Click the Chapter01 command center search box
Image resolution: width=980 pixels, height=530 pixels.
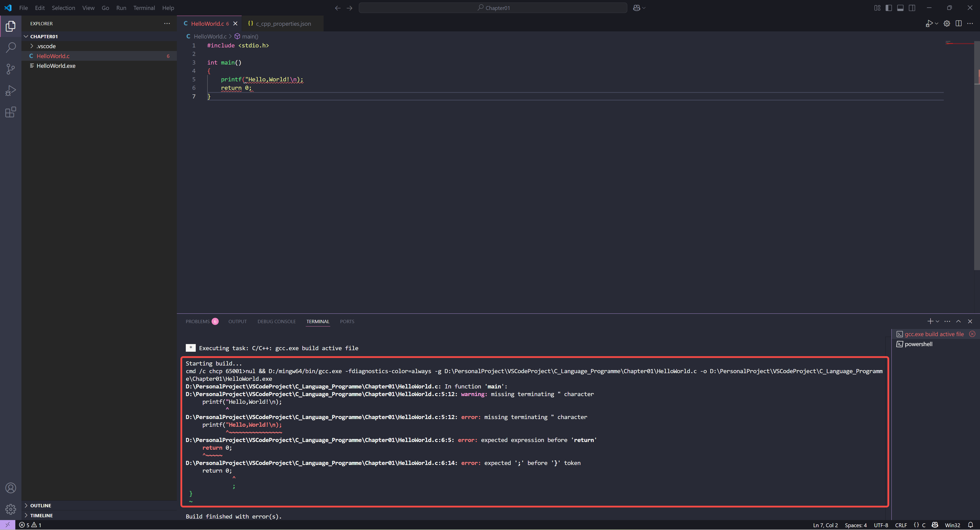click(x=493, y=8)
